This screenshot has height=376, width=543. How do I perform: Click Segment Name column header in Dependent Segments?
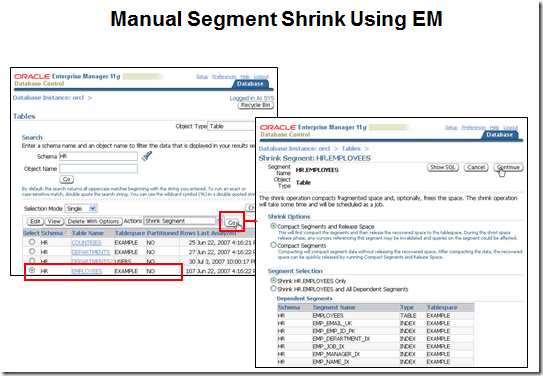point(334,307)
